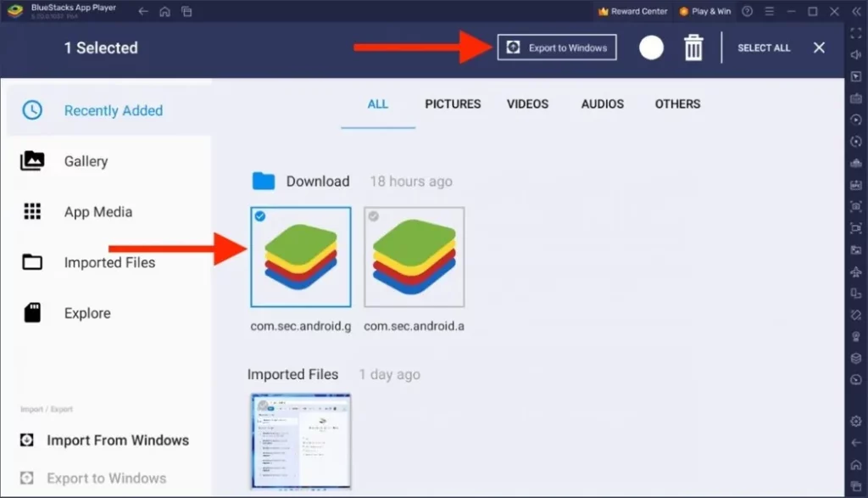Image resolution: width=868 pixels, height=498 pixels.
Task: Click the volume speaker icon in side toolbar
Action: [x=856, y=55]
